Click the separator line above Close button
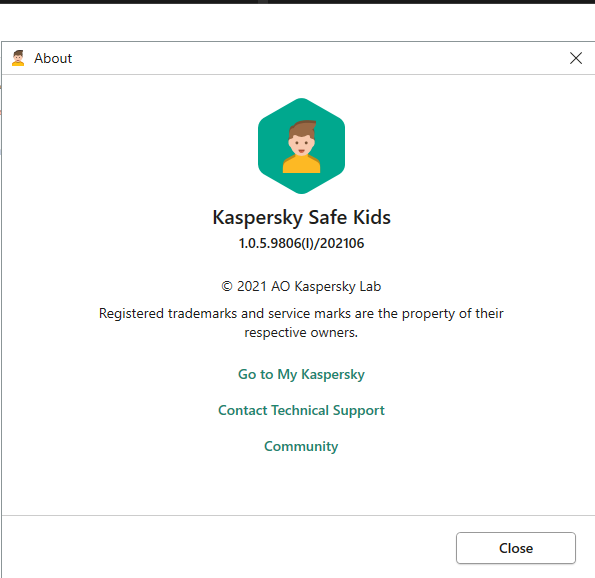 coord(298,515)
